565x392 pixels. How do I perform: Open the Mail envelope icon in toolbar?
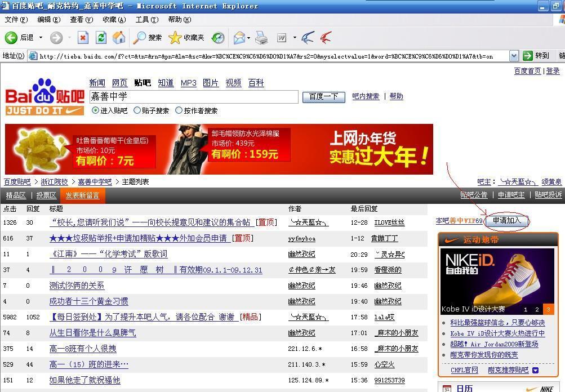pyautogui.click(x=239, y=38)
